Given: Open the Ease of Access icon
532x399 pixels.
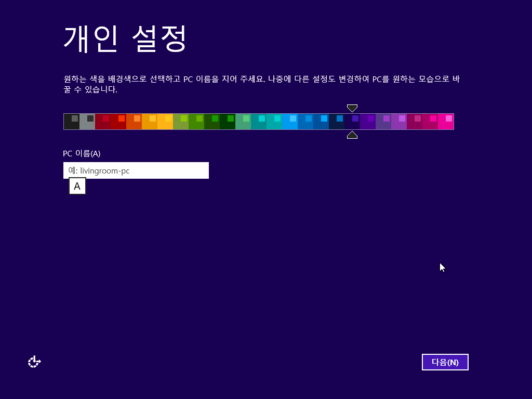Looking at the screenshot, I should [x=34, y=362].
